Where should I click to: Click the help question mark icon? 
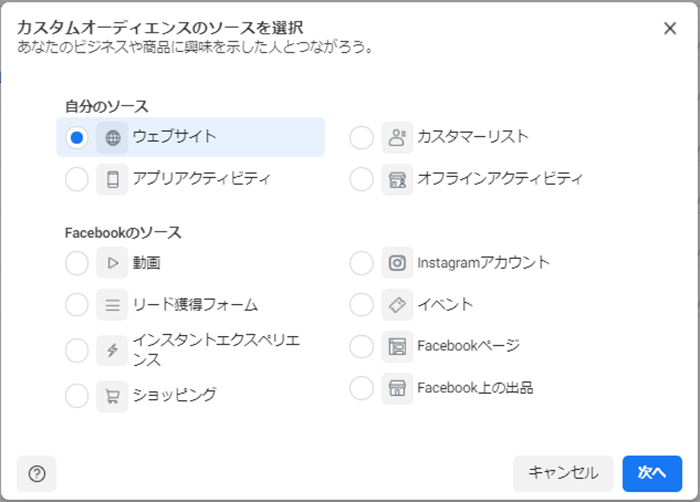(x=37, y=473)
